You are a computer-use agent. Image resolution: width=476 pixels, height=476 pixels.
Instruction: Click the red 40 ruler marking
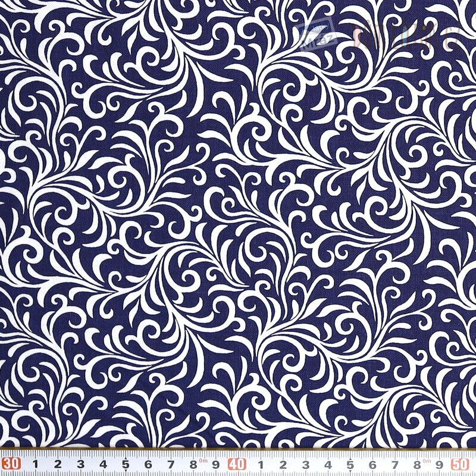(237, 464)
